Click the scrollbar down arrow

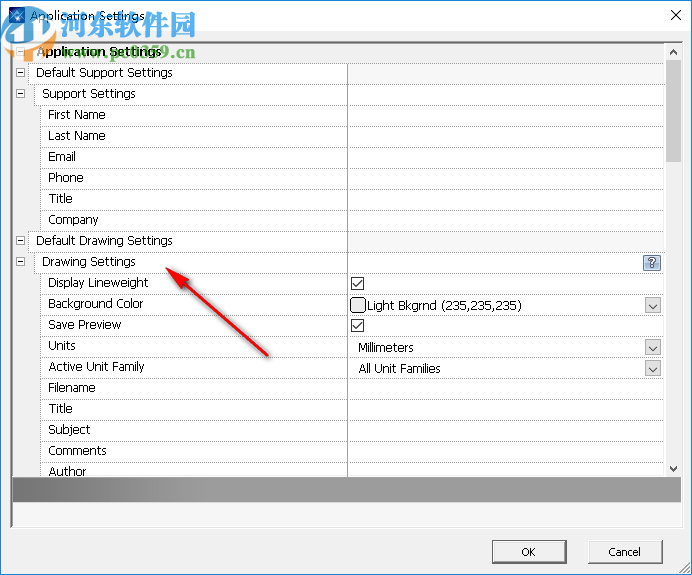[673, 469]
